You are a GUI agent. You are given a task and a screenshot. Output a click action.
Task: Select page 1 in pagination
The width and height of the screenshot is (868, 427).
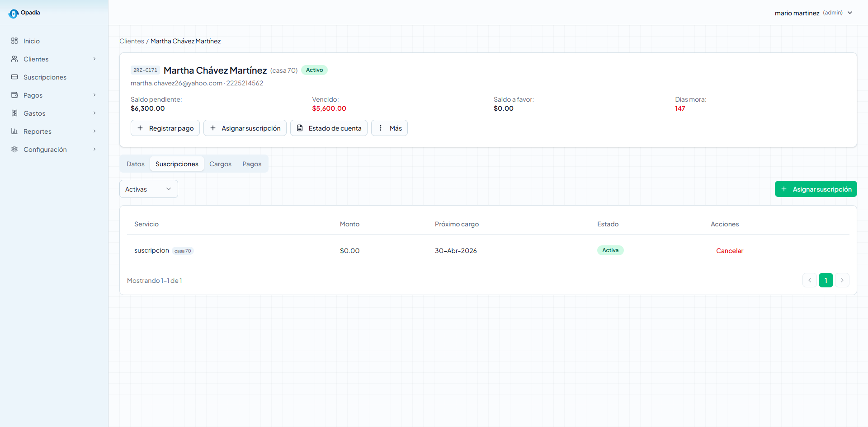826,280
